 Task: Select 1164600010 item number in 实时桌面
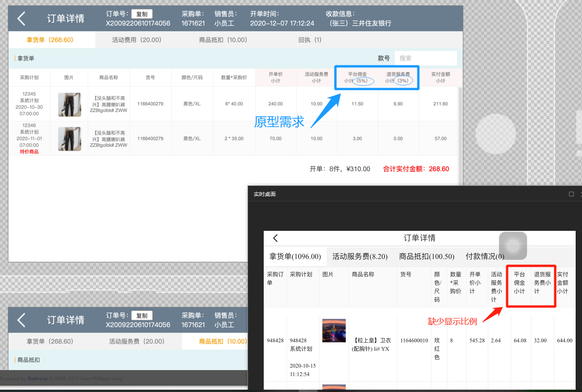click(x=414, y=341)
